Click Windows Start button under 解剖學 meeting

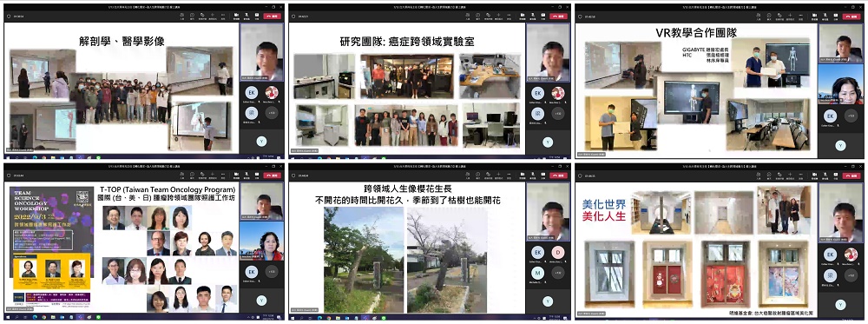tap(7, 156)
